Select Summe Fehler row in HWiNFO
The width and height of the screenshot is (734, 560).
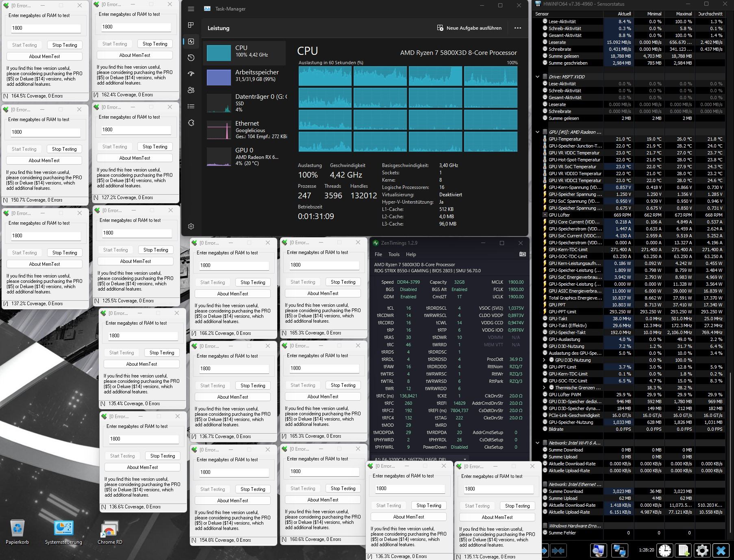click(633, 533)
